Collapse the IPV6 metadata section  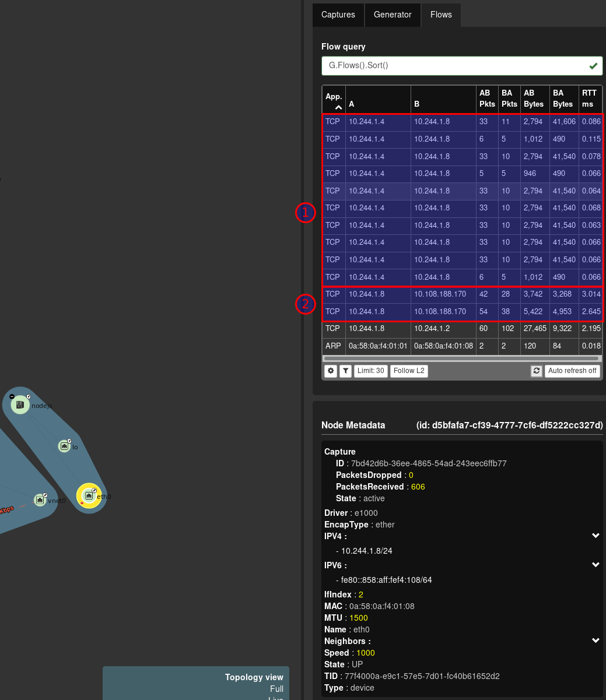(x=596, y=565)
